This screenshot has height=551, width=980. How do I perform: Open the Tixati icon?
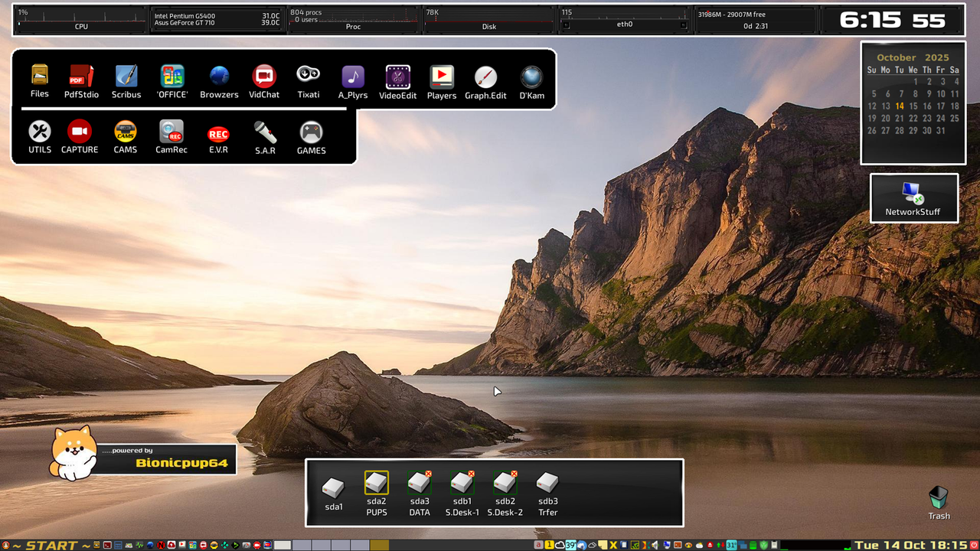point(309,74)
